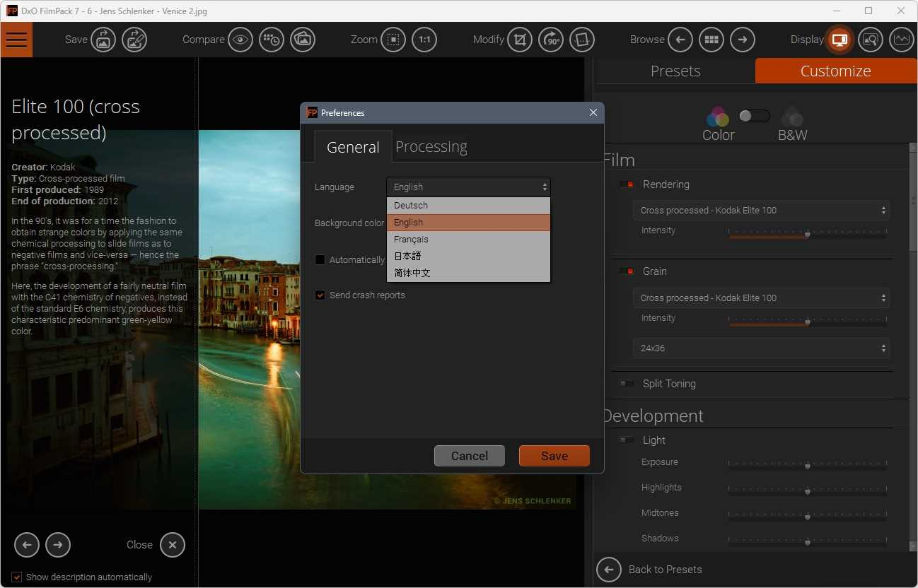Viewport: 918px width, 588px height.
Task: Rotate image 90 degrees
Action: (551, 40)
